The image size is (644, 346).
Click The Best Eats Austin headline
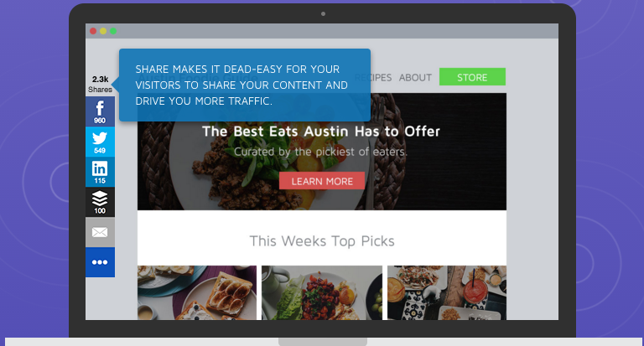pyautogui.click(x=321, y=132)
